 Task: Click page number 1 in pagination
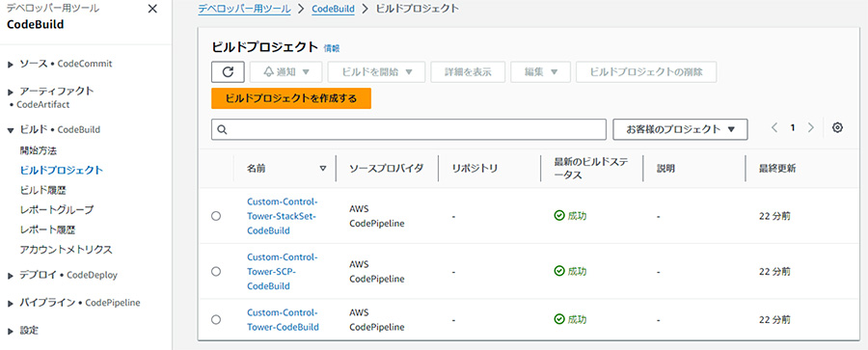(x=793, y=128)
